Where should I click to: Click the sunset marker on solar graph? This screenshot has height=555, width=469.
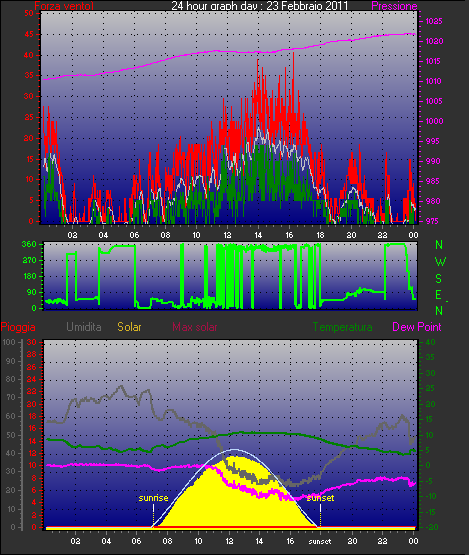[320, 498]
